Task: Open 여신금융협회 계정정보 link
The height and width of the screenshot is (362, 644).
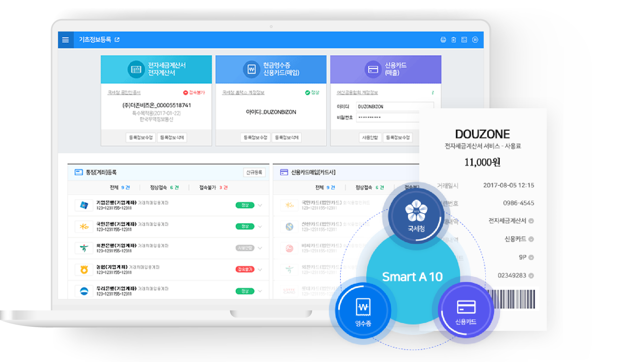Action: (357, 93)
